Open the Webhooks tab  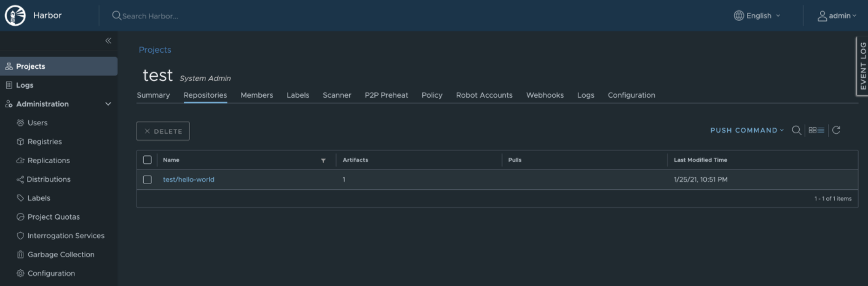coord(545,95)
